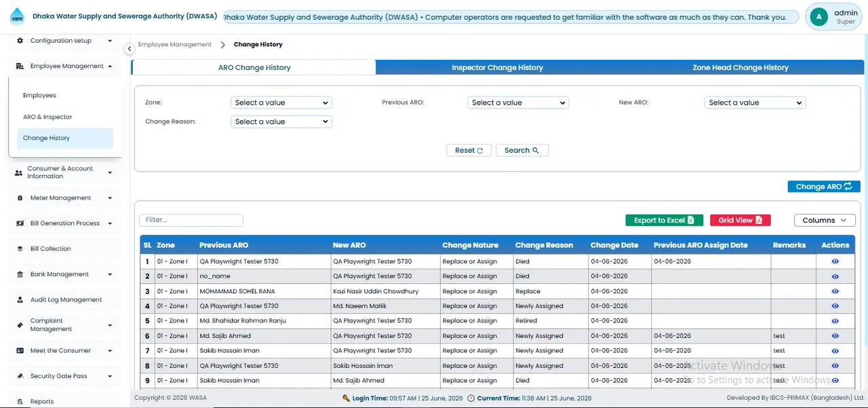Image resolution: width=868 pixels, height=408 pixels.
Task: Switch to Inspector Change History tab
Action: pos(497,67)
